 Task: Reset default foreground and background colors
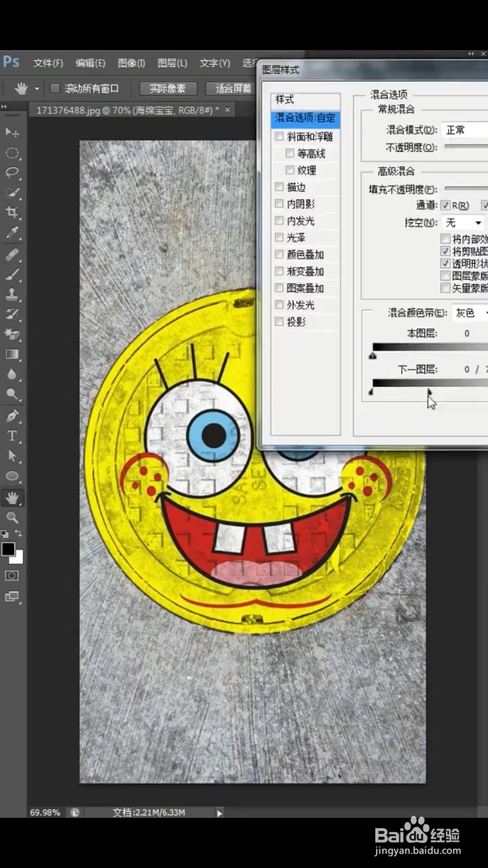coord(5,534)
